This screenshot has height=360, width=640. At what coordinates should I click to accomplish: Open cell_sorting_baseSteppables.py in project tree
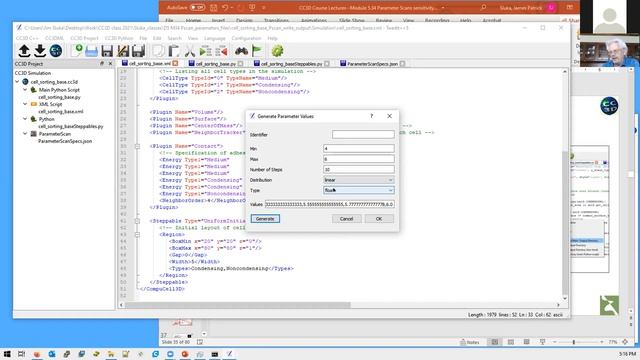click(x=71, y=126)
